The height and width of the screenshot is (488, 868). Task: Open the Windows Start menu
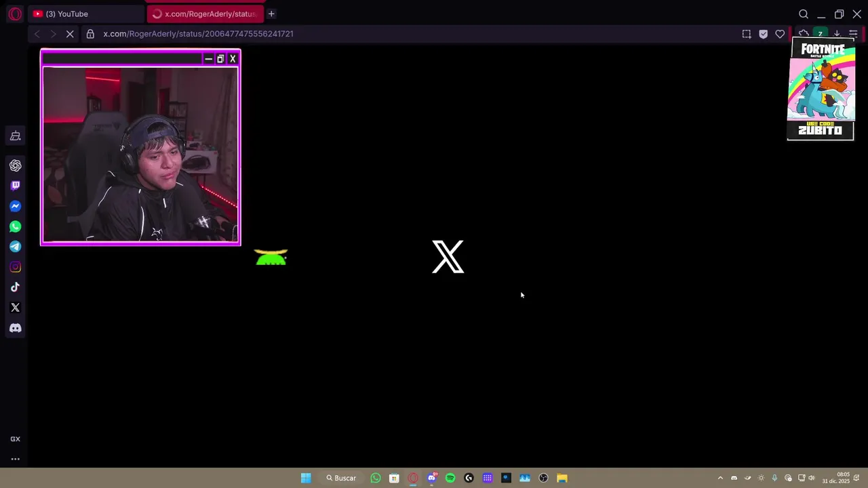tap(306, 478)
